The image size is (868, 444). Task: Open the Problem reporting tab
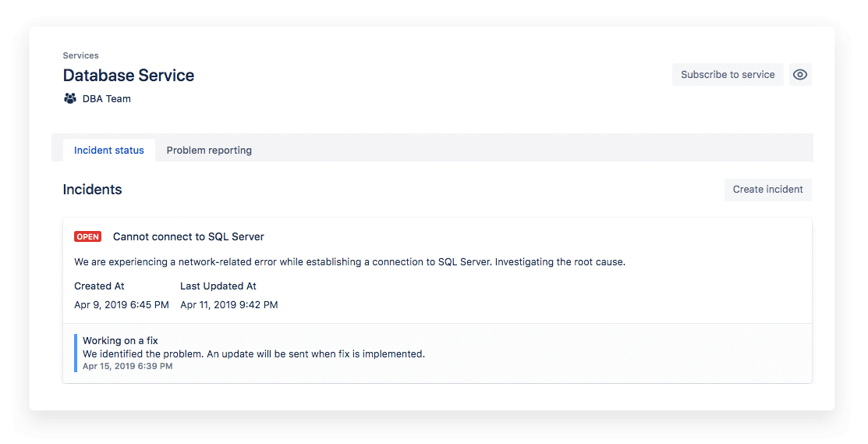click(209, 151)
